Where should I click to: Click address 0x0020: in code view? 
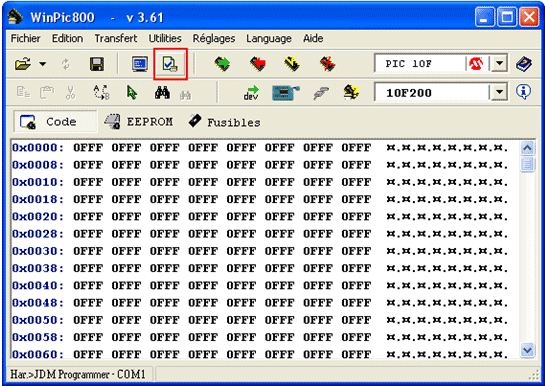[x=38, y=217]
